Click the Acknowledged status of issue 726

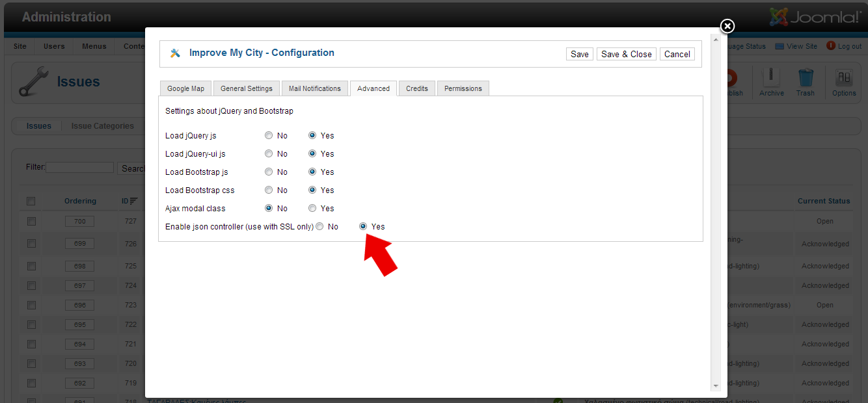click(825, 244)
